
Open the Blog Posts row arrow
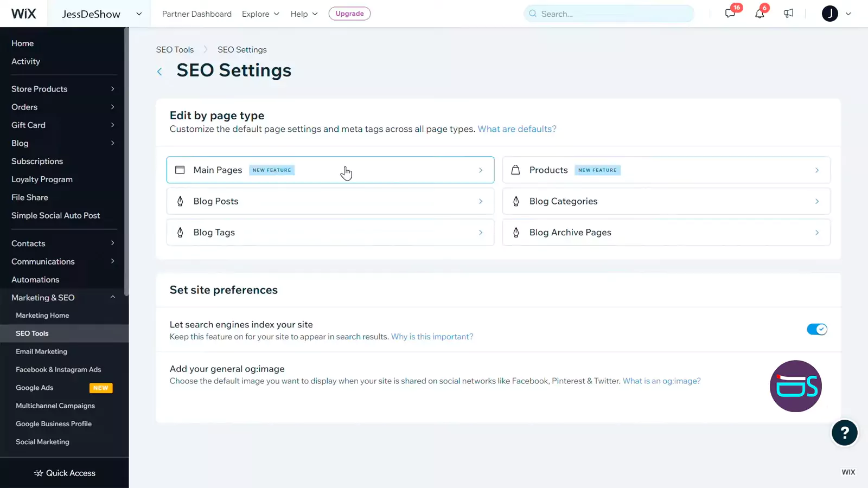point(481,201)
